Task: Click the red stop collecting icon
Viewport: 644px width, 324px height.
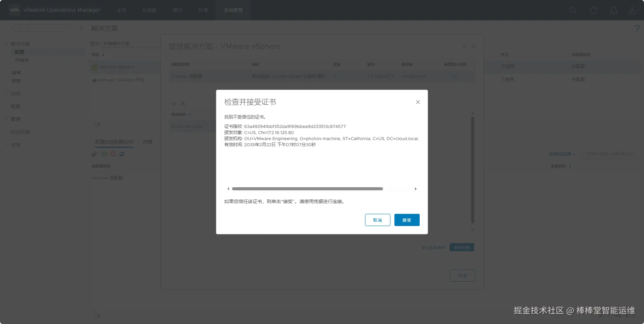Action: tap(113, 154)
